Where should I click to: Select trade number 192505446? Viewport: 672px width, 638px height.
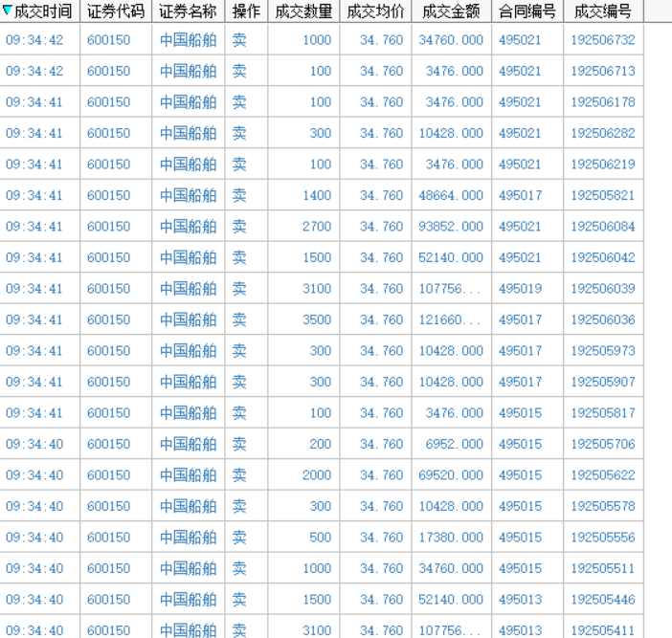click(603, 599)
